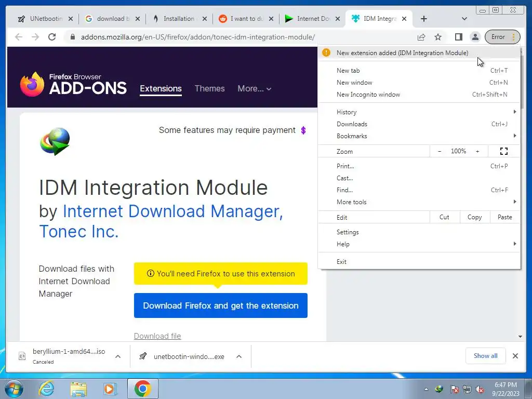
Task: Close the downloads bar
Action: (x=515, y=356)
